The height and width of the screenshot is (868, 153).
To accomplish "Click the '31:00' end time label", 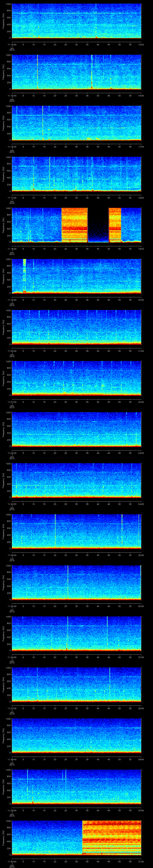I will click(141, 861).
